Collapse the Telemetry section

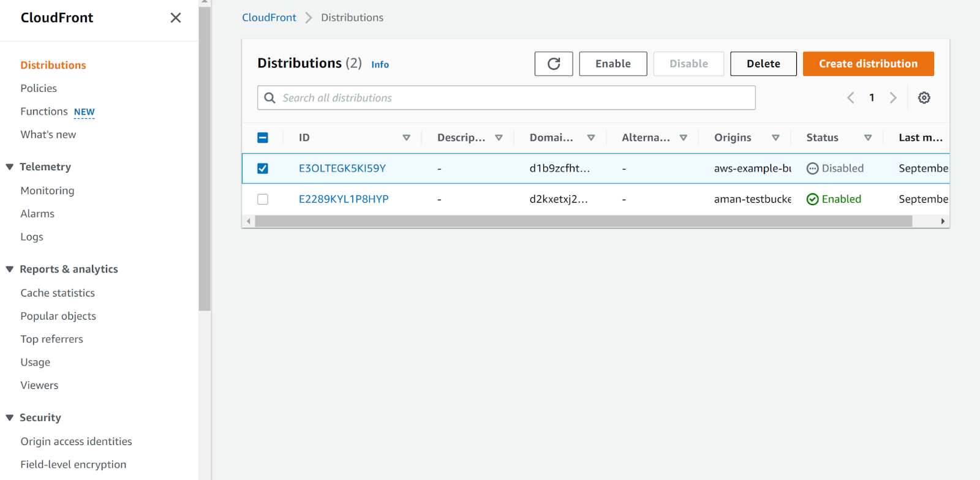[10, 167]
